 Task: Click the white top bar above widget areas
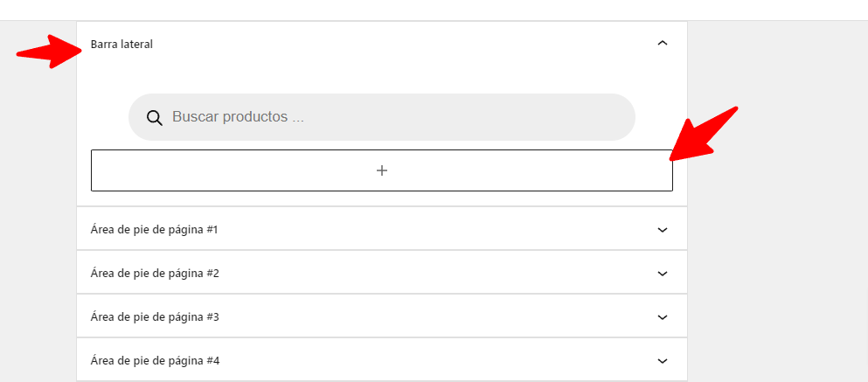pos(434,10)
